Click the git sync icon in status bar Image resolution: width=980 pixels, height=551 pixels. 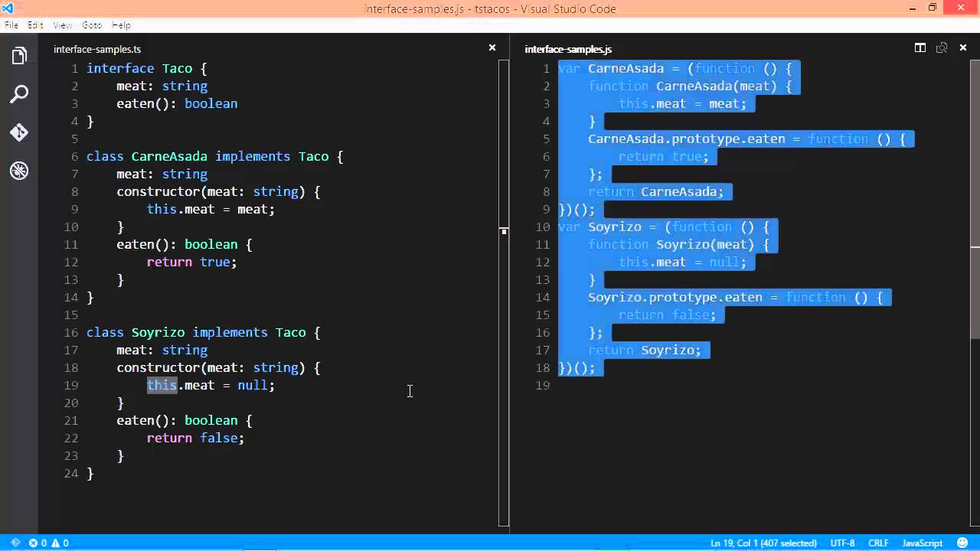click(15, 543)
